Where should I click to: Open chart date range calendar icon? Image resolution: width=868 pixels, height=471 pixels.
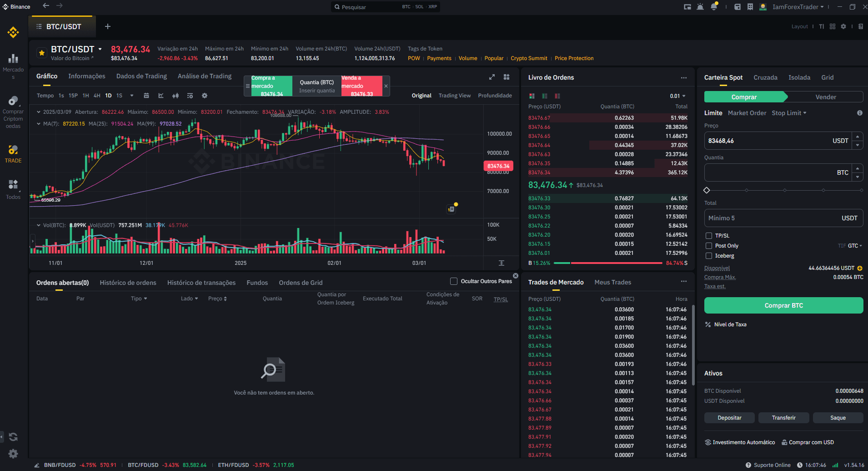point(146,96)
